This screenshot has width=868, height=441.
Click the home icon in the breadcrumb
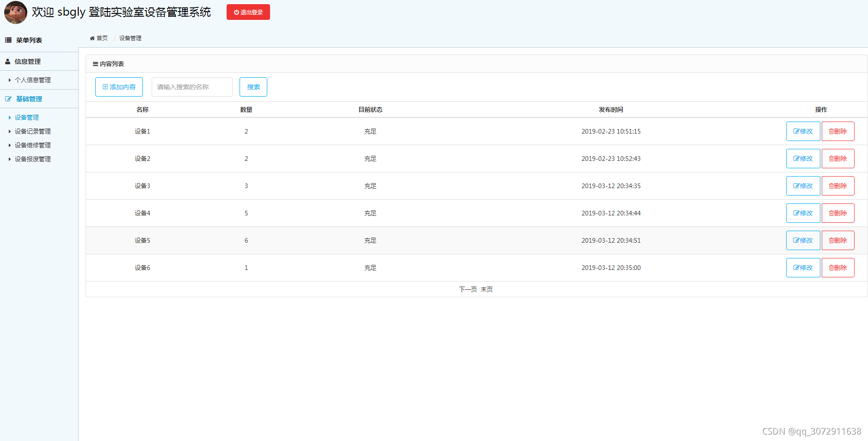click(x=92, y=38)
